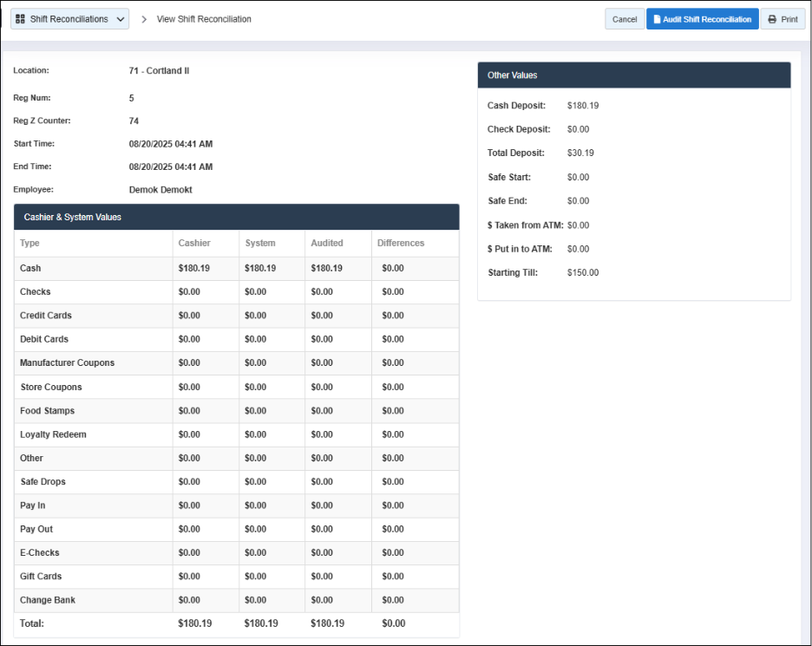
Task: Select the Cashier & System Values panel header
Action: click(236, 217)
